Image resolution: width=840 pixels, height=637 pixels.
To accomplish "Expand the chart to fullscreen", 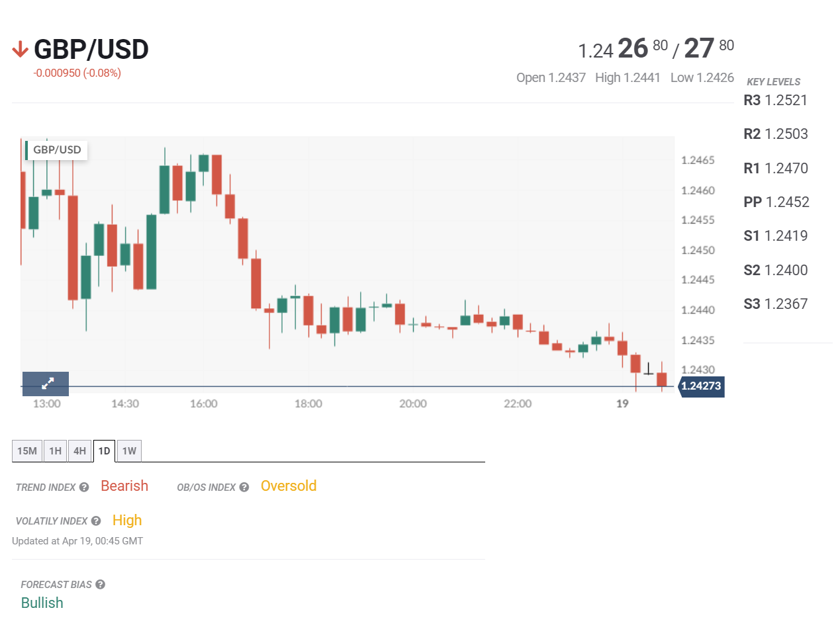I will (46, 384).
